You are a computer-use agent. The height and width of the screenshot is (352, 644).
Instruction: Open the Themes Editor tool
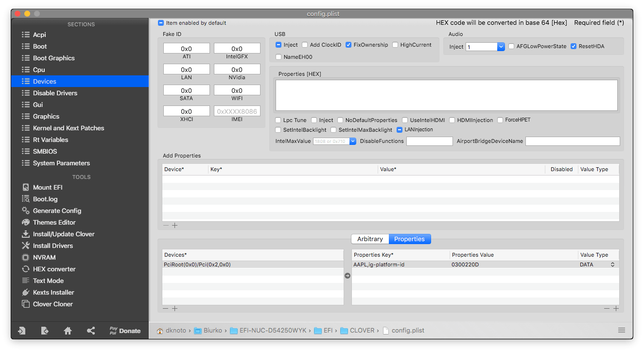pos(54,222)
